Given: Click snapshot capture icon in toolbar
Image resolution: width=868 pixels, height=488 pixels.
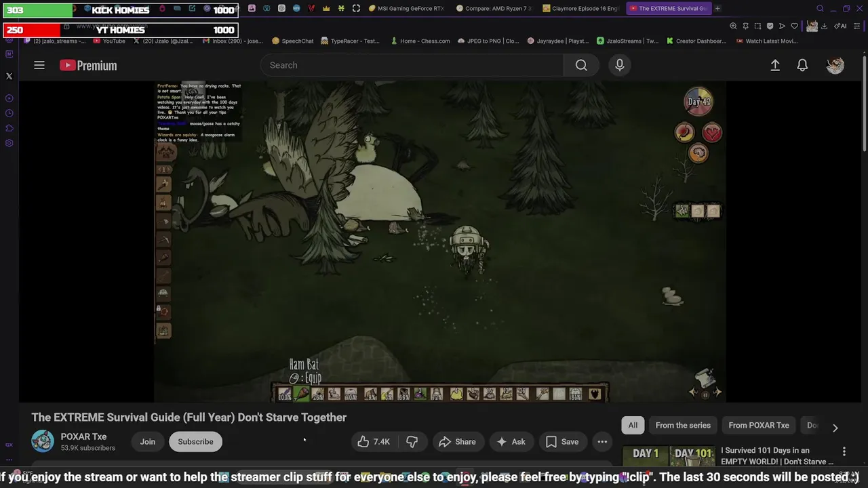Looking at the screenshot, I should tap(757, 26).
